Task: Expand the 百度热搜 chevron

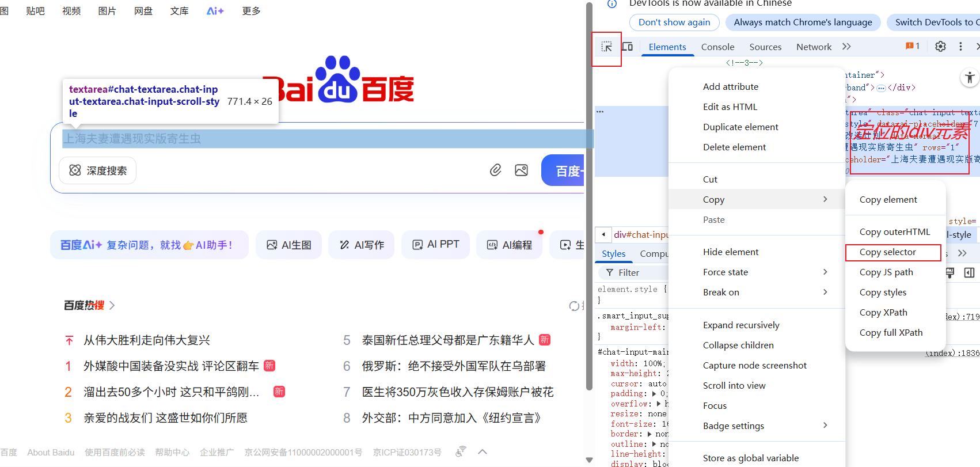Action: tap(112, 305)
